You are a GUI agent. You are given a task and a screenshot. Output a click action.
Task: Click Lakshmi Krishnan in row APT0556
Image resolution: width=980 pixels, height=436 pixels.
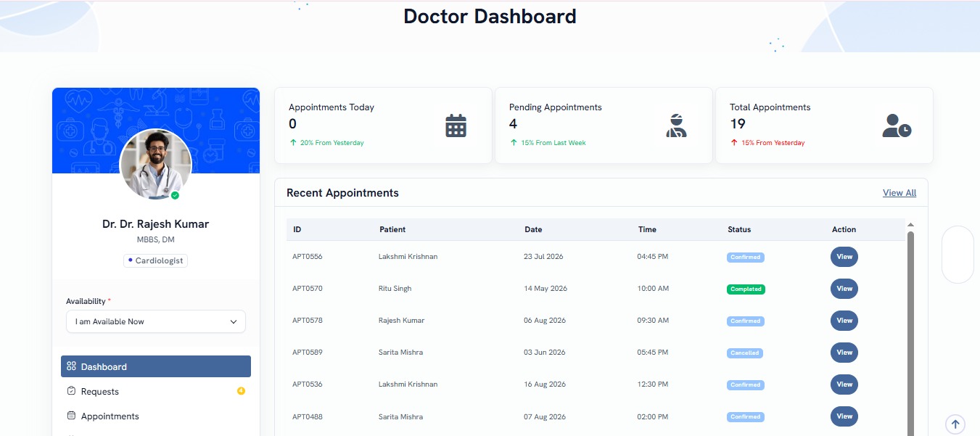point(408,257)
